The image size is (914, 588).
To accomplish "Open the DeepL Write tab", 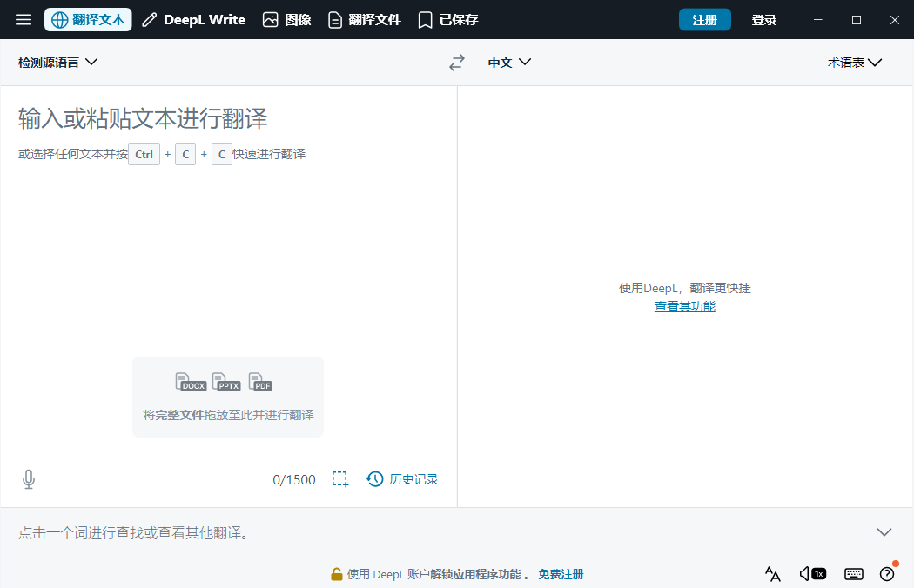I will [193, 20].
